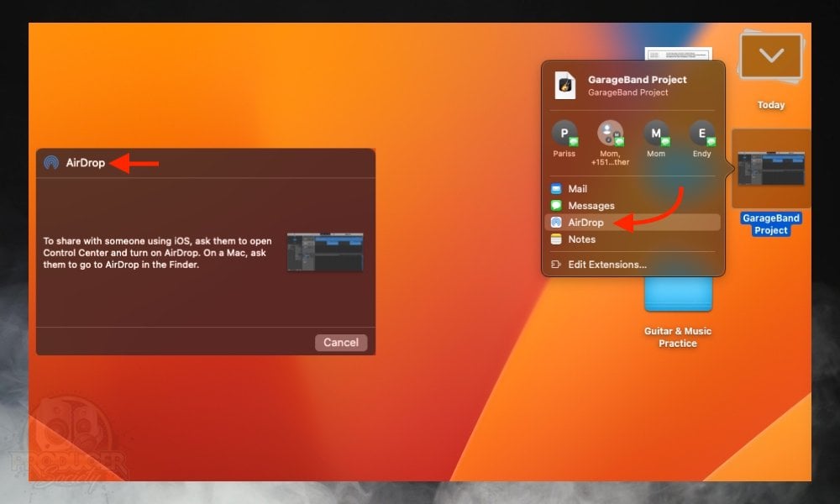The height and width of the screenshot is (504, 840).
Task: Click the Mail app icon
Action: (556, 188)
